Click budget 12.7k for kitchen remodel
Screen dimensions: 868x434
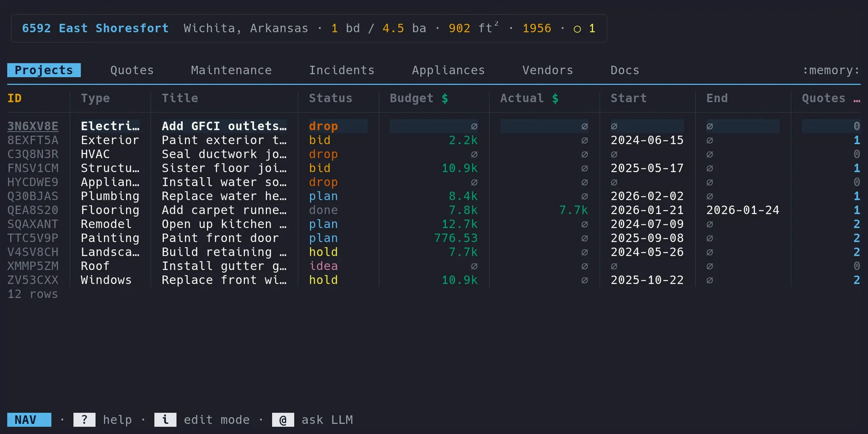click(x=460, y=224)
